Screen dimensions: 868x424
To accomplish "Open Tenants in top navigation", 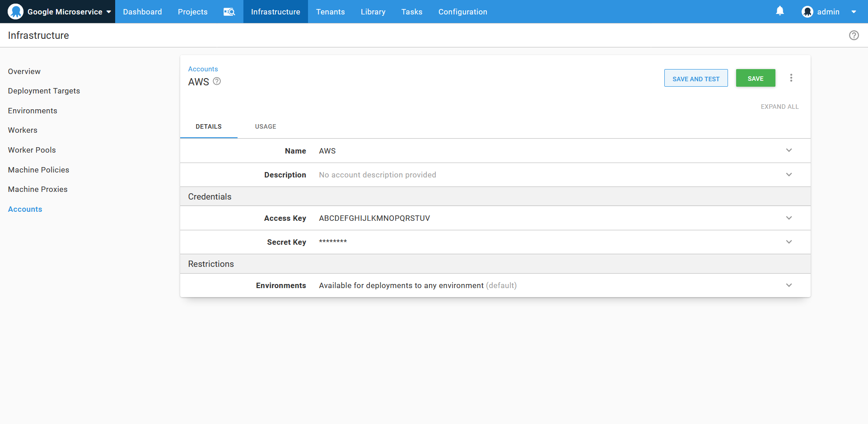I will pyautogui.click(x=330, y=11).
